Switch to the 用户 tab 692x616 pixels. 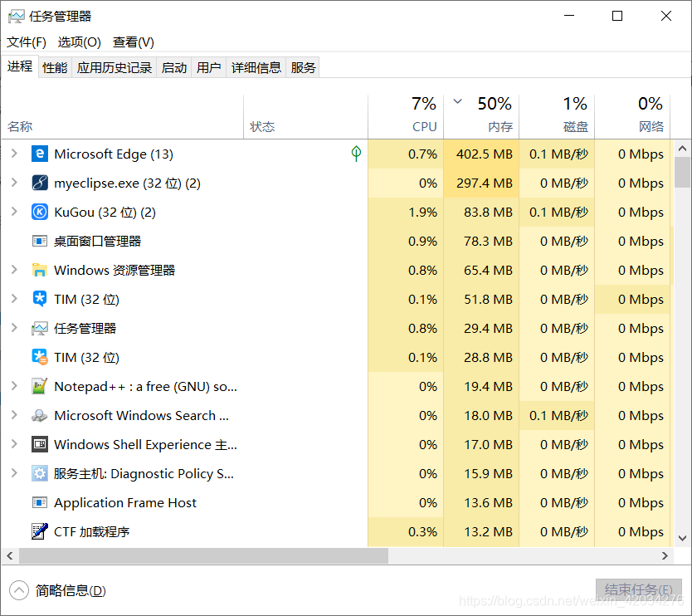point(209,67)
